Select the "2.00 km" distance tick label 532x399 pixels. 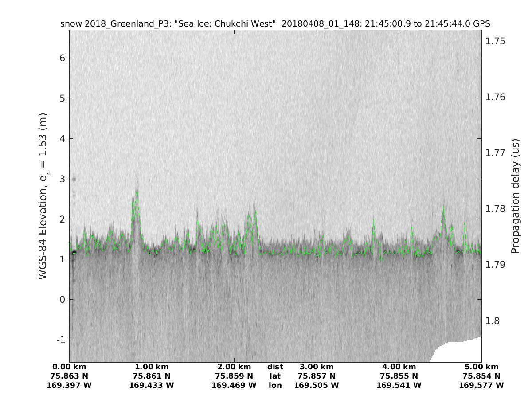pyautogui.click(x=234, y=367)
